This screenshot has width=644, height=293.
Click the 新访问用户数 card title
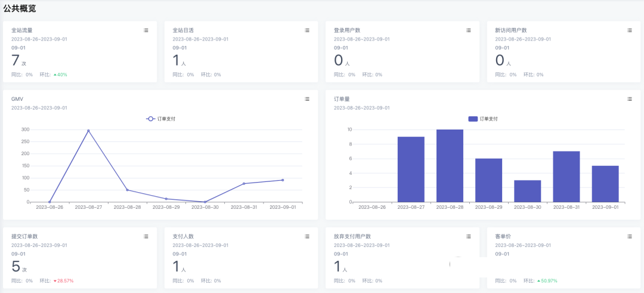pos(511,30)
